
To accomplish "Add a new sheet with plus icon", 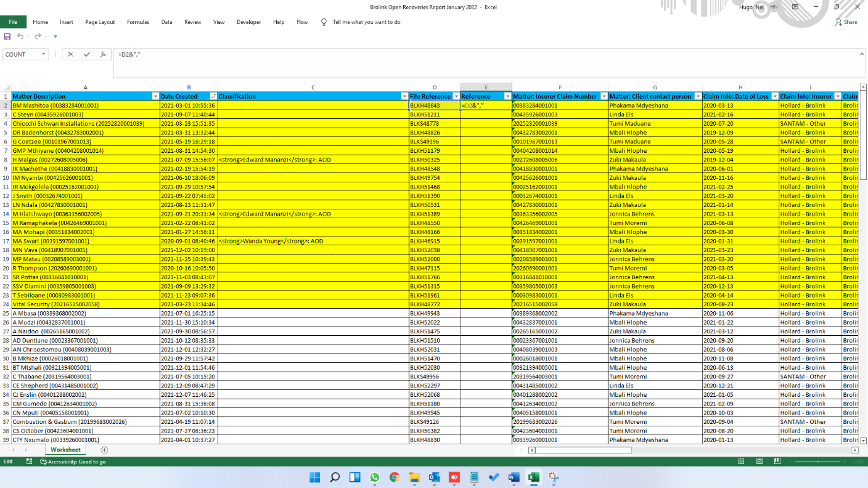I will coord(104,450).
